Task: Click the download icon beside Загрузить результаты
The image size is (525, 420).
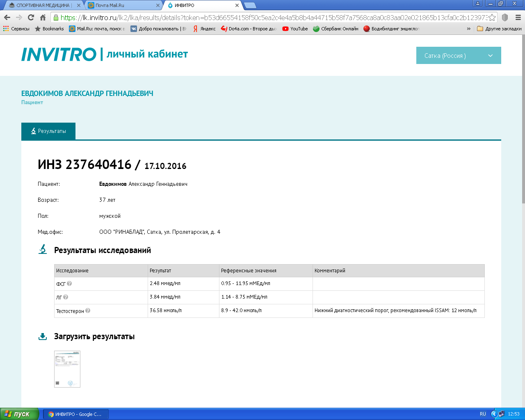Action: click(43, 336)
